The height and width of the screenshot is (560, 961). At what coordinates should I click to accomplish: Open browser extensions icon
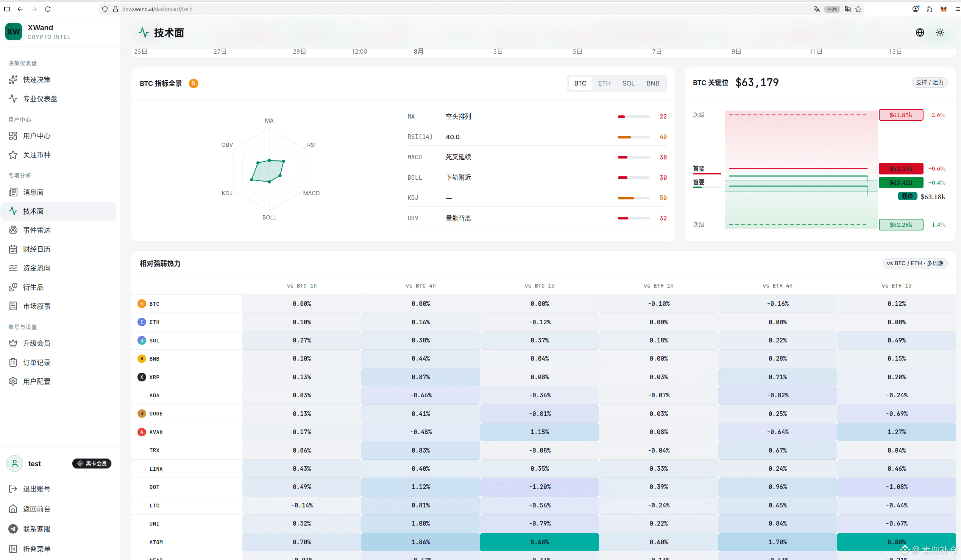[929, 9]
